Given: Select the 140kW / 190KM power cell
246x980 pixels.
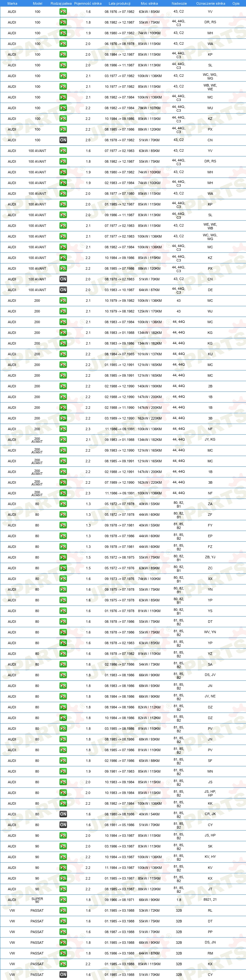Looking at the screenshot, I should 149,386.
